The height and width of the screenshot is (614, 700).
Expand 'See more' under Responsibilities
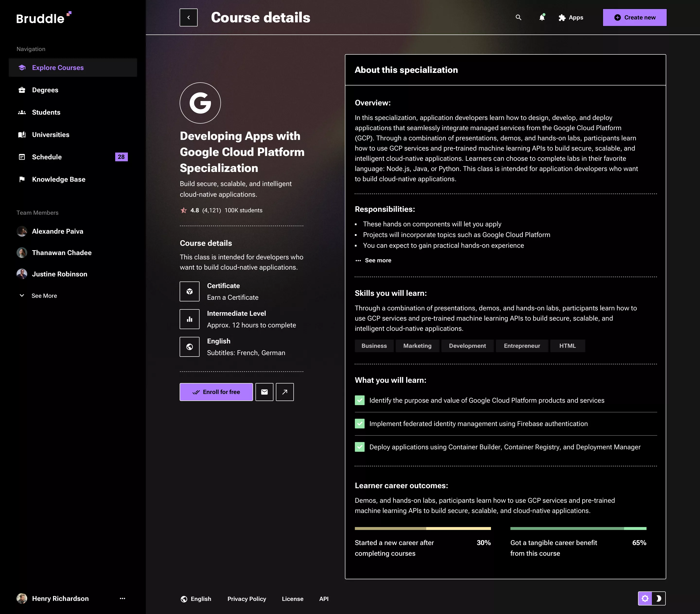click(x=378, y=260)
